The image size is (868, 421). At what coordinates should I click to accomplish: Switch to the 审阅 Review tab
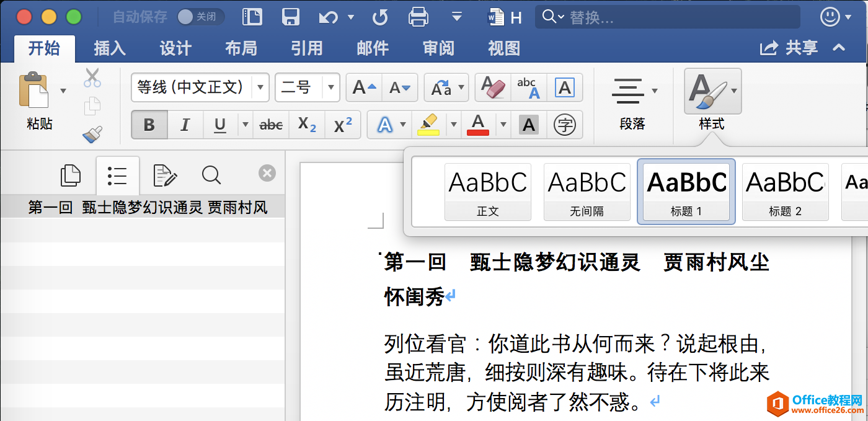(438, 48)
